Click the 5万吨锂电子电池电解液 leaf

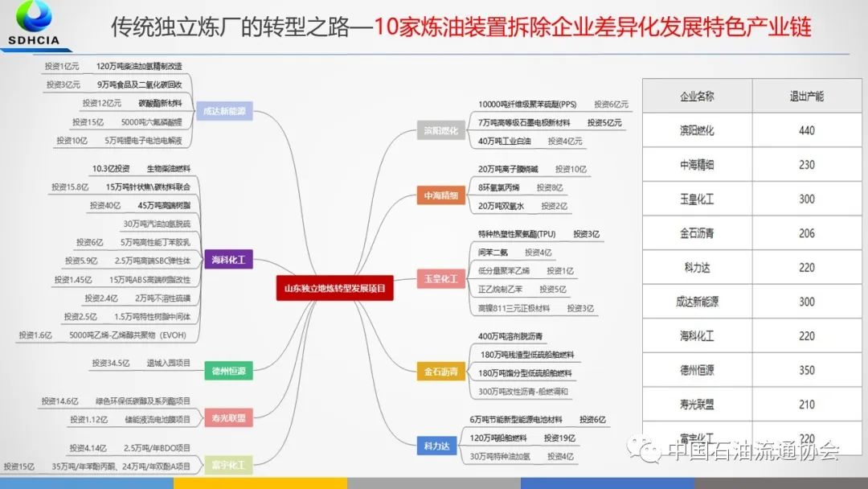(x=143, y=140)
